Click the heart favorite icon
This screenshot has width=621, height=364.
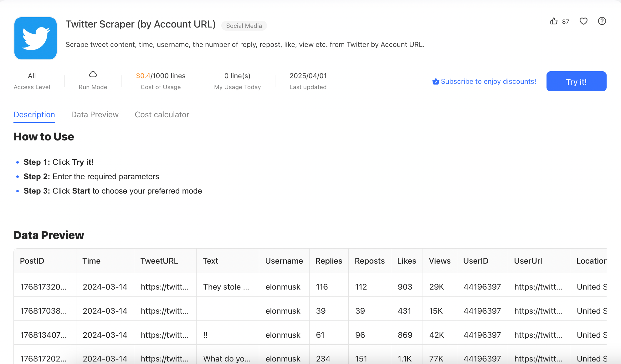coord(583,21)
